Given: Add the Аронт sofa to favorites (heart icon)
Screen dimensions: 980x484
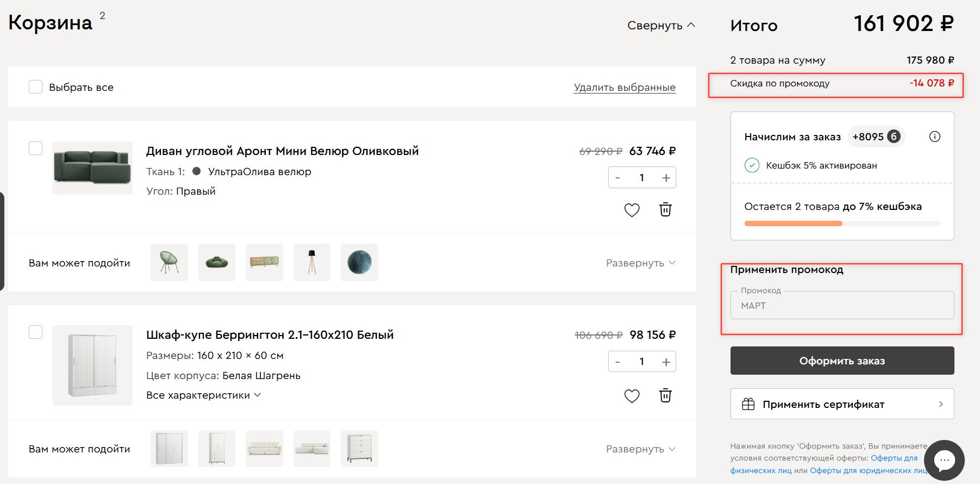Looking at the screenshot, I should 632,210.
